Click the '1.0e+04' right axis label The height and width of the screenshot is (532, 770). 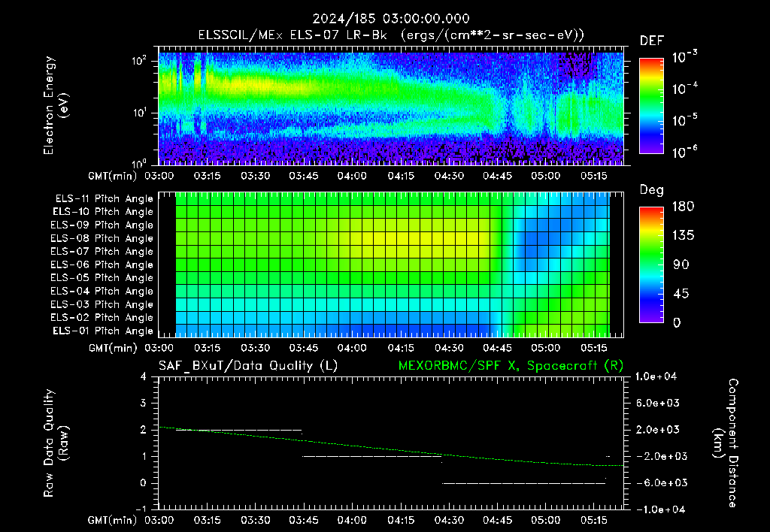(656, 376)
